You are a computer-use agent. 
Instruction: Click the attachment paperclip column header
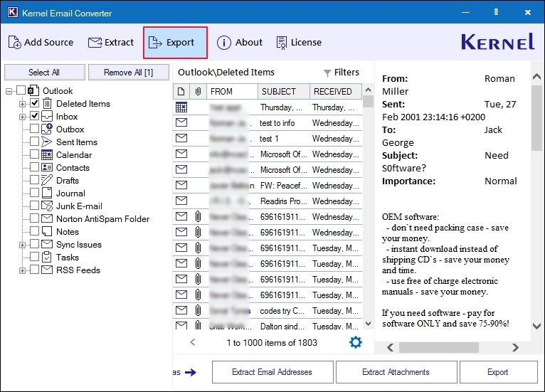(x=198, y=91)
